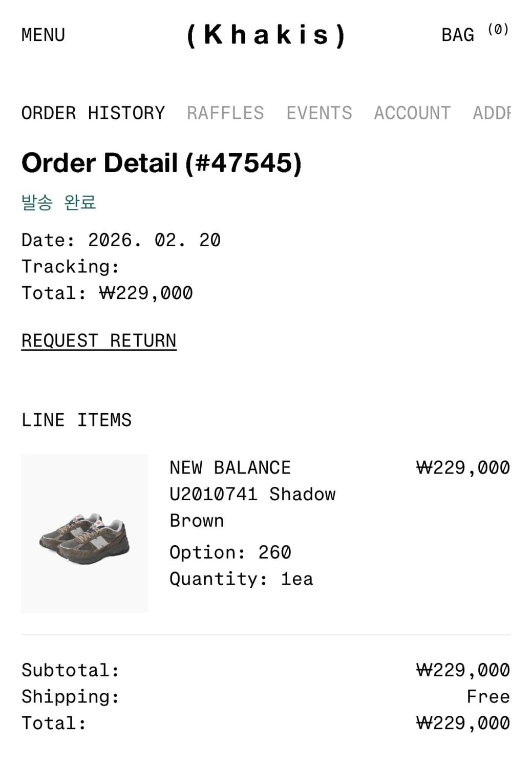532x768 pixels.
Task: Click the REQUEST RETURN link
Action: coord(99,340)
